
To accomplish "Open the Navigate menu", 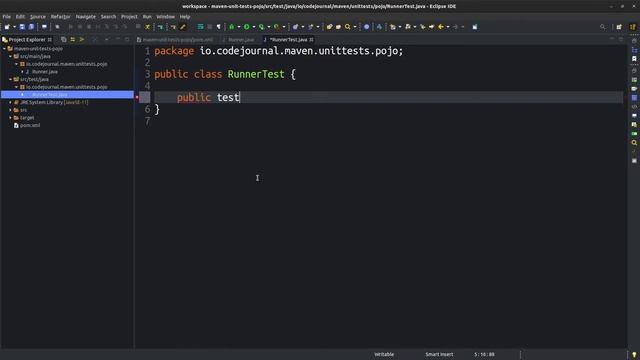I will [86, 17].
